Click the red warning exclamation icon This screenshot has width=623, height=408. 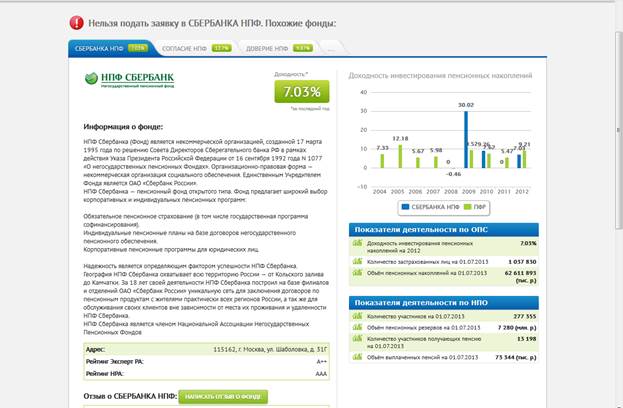point(76,23)
